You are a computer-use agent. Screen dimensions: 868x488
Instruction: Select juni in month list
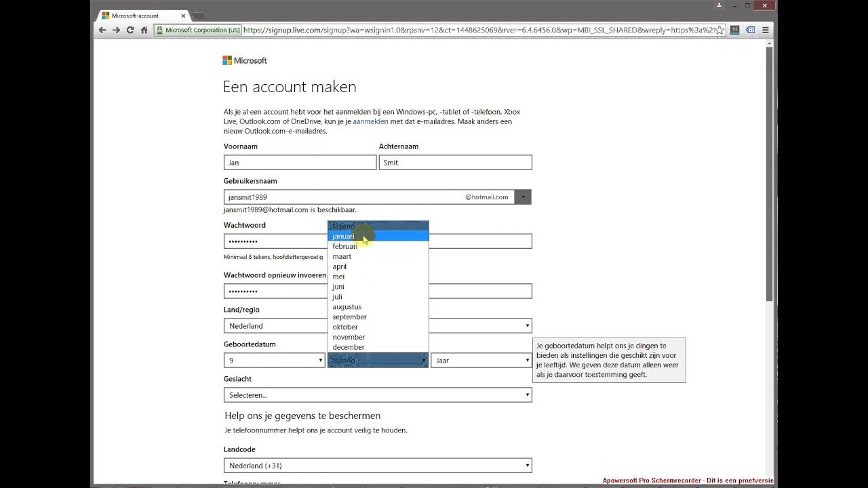[x=378, y=287]
